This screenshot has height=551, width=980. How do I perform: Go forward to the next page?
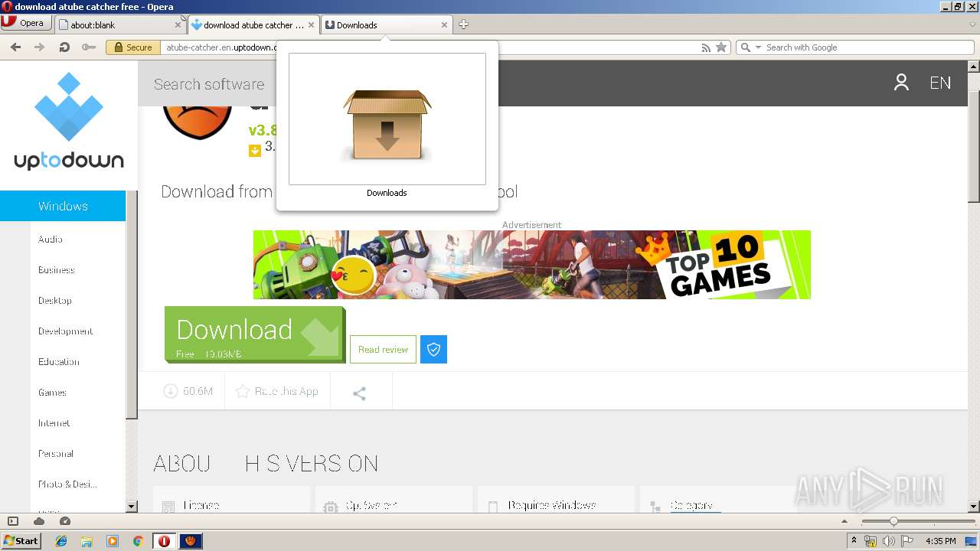point(40,47)
